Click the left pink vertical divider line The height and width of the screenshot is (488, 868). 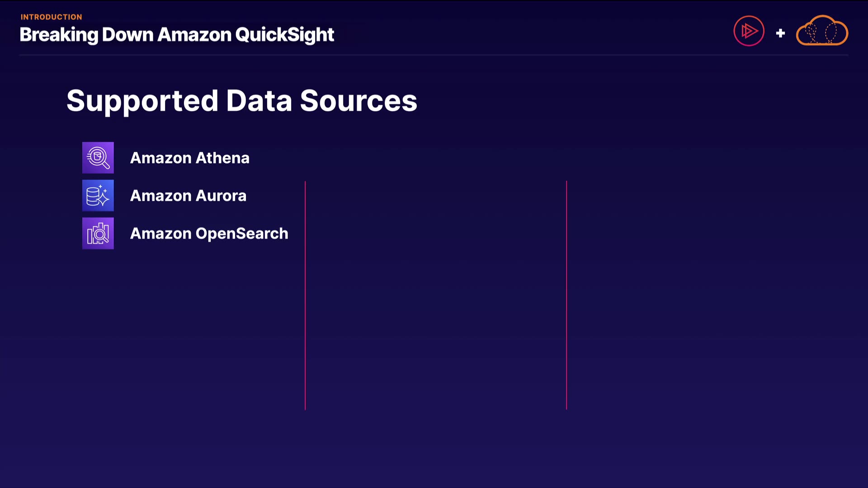(305, 296)
